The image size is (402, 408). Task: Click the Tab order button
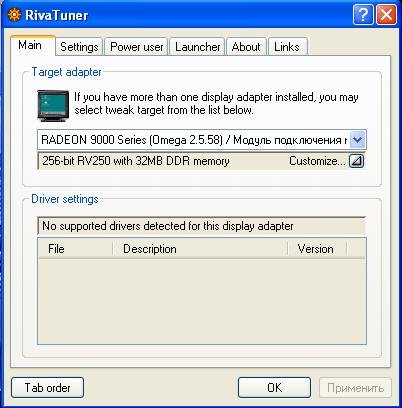[x=47, y=388]
